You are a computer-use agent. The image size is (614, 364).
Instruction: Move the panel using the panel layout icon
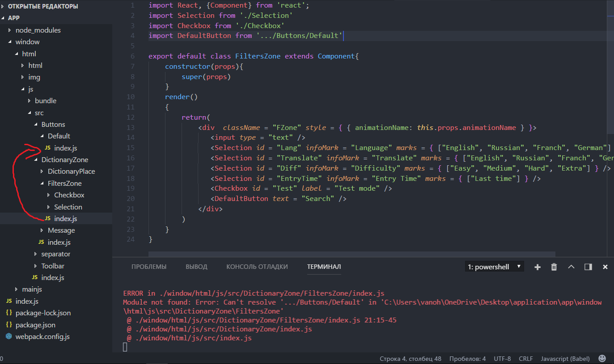coord(588,267)
